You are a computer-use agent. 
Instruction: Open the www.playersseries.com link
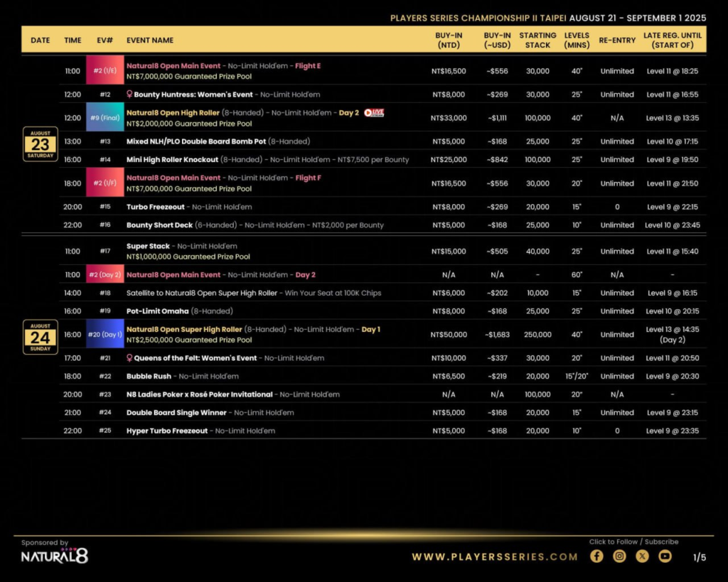click(495, 557)
